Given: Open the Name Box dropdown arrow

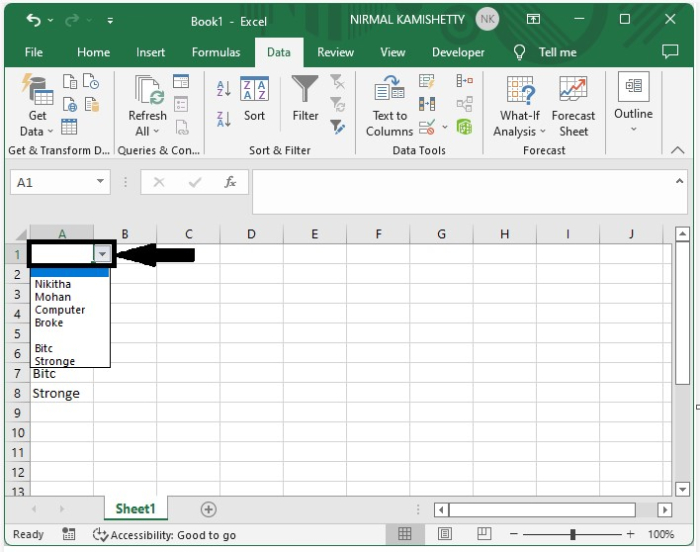Looking at the screenshot, I should click(100, 181).
